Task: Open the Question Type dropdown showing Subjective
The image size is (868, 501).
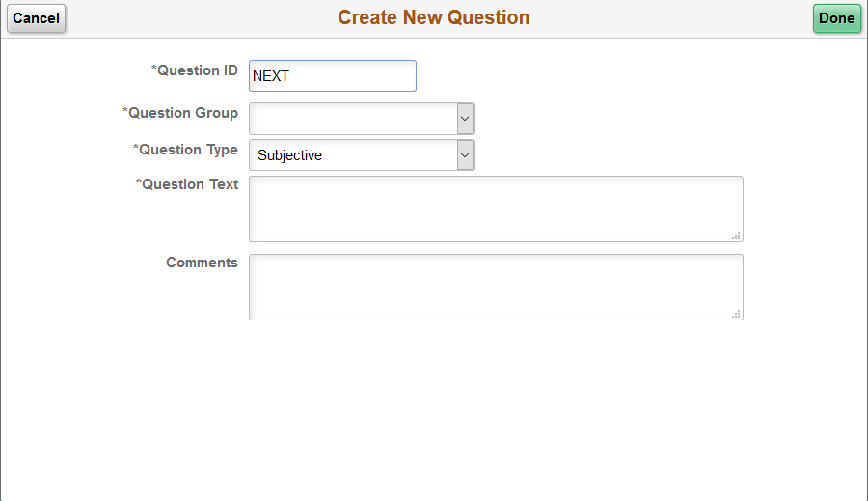Action: coord(362,155)
